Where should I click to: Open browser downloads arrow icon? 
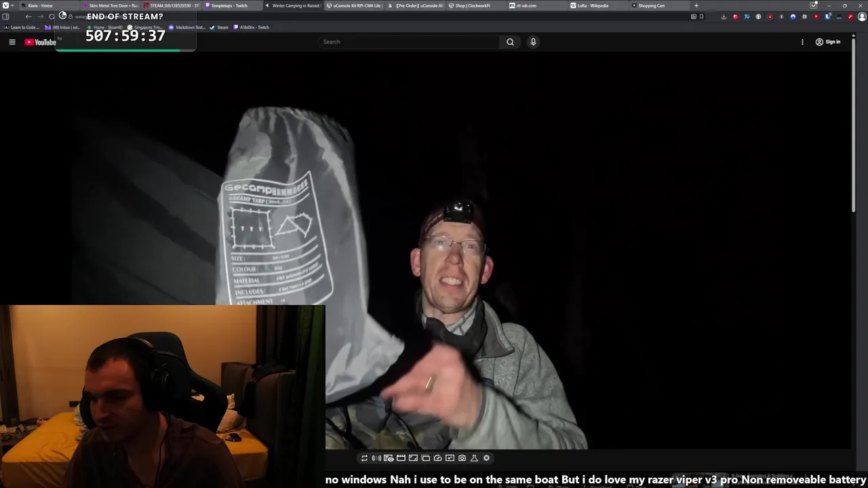pyautogui.click(x=724, y=16)
